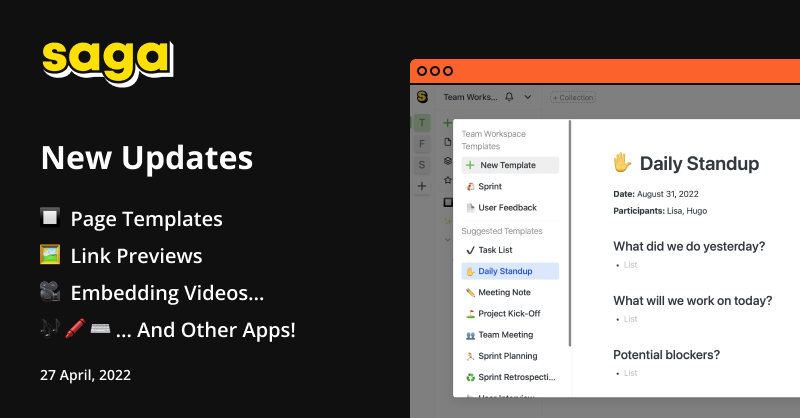Click the yellow saga logo
800x418 pixels.
point(108,63)
